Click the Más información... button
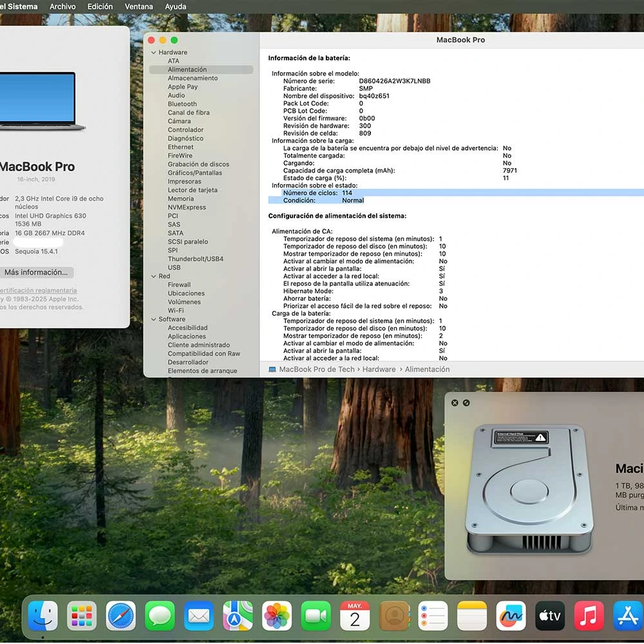This screenshot has width=644, height=644. coord(36,272)
